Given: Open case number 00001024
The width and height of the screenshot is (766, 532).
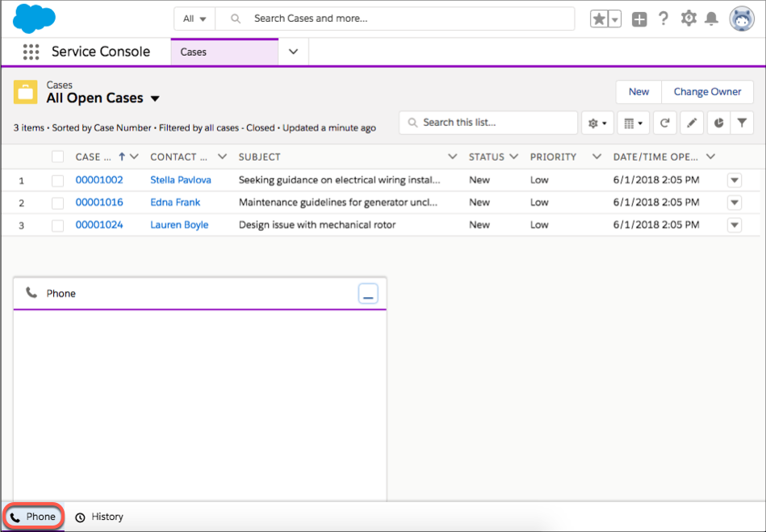Looking at the screenshot, I should tap(99, 224).
